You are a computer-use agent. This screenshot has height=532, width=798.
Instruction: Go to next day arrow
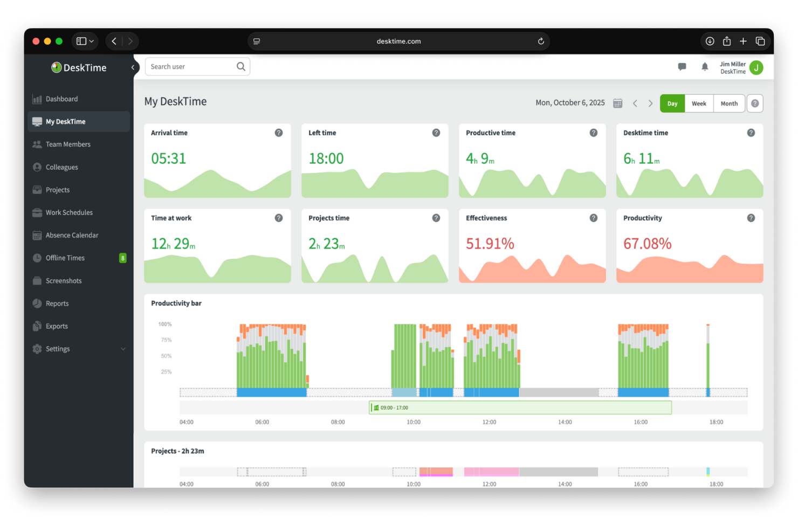[x=650, y=103]
